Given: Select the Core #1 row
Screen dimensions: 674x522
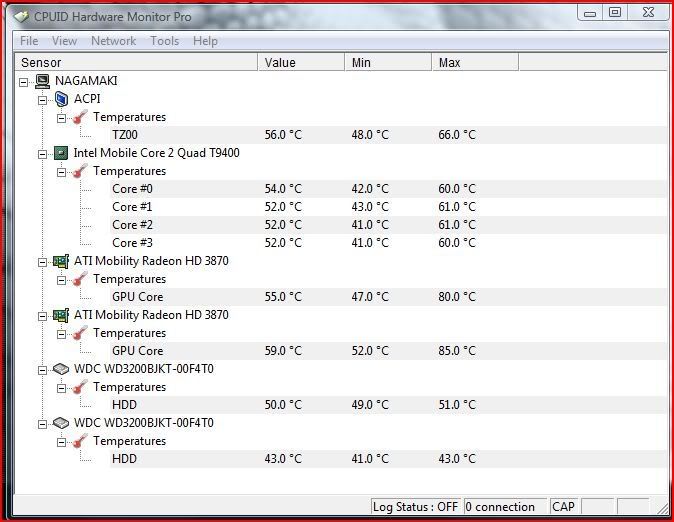Looking at the screenshot, I should (x=388, y=207).
